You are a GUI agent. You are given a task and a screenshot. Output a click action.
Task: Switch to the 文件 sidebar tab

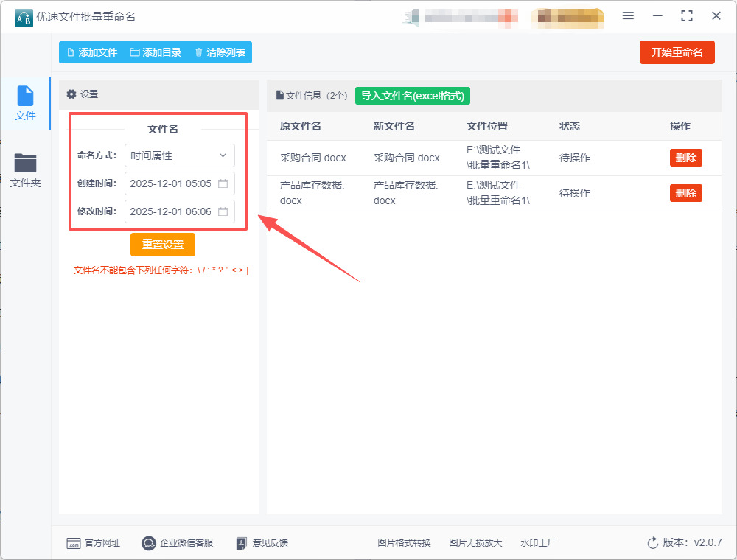tap(25, 103)
